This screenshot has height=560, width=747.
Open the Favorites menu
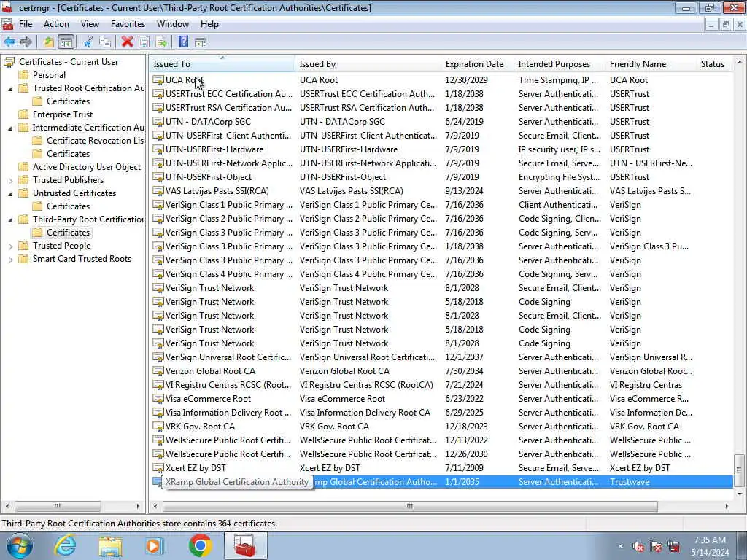click(x=128, y=24)
